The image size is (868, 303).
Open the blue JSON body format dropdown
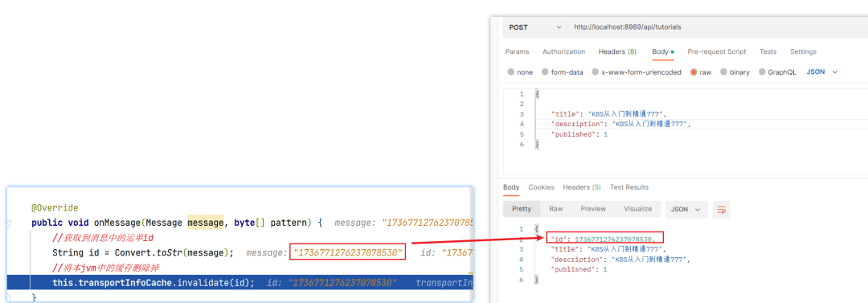(x=822, y=72)
